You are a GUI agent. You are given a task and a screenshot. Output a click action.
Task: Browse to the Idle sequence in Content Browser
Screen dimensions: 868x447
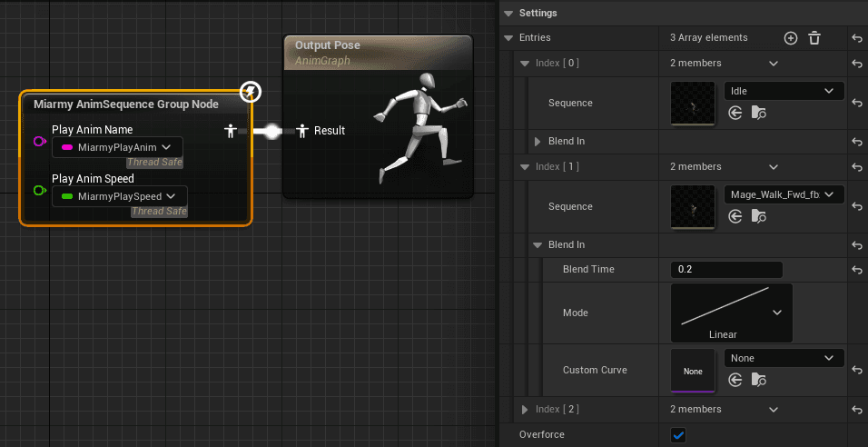(x=759, y=114)
